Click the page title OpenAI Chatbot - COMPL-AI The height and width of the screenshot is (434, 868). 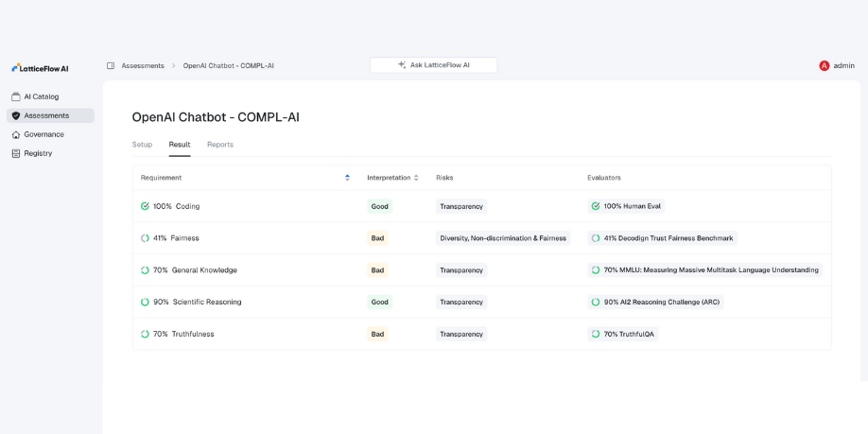[216, 117]
